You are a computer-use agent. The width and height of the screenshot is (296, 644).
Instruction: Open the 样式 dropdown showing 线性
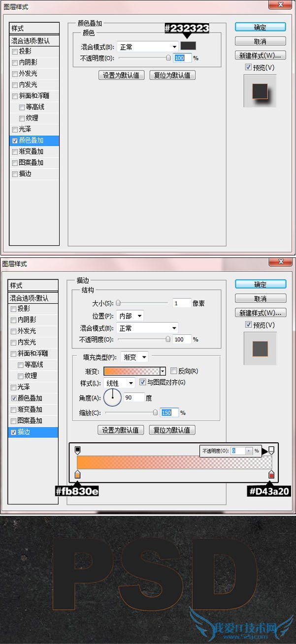coord(119,383)
